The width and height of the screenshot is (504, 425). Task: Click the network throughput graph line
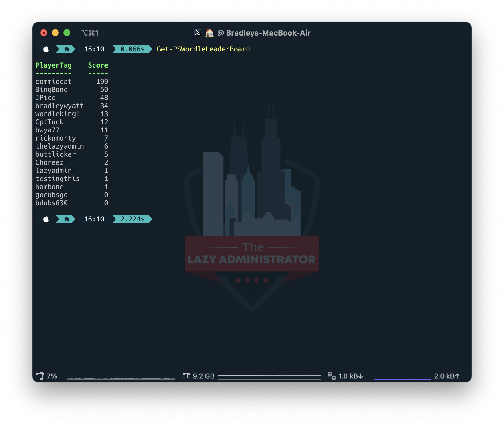(x=402, y=379)
